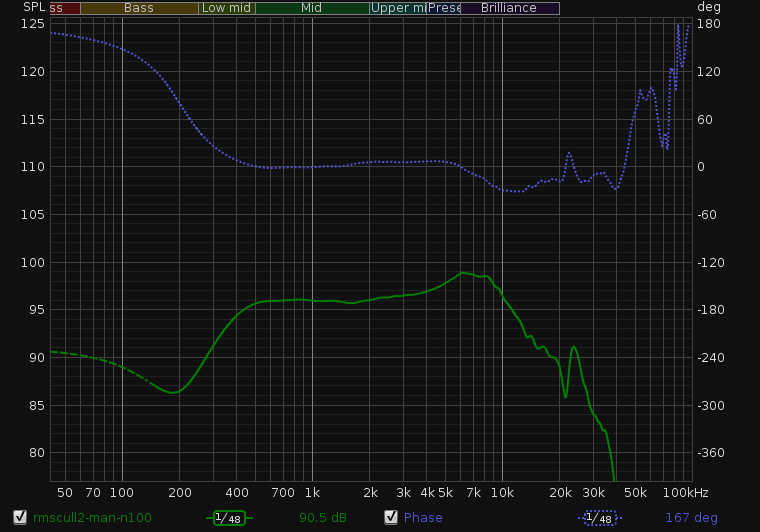Image resolution: width=760 pixels, height=532 pixels.
Task: Click the SPL axis title
Action: tap(34, 7)
